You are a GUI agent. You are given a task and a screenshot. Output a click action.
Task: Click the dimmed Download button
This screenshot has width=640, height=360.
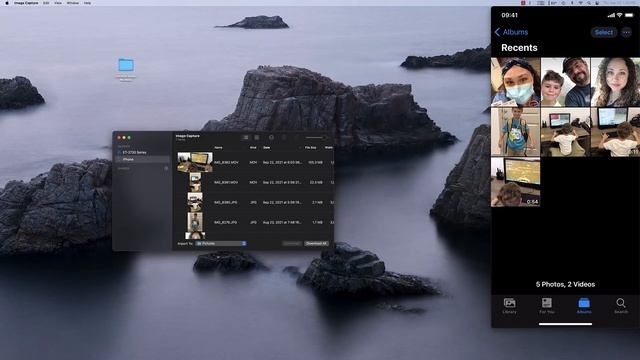click(x=292, y=243)
